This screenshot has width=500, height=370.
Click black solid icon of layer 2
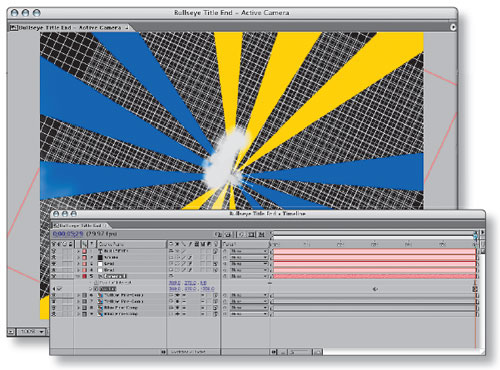coord(100,257)
